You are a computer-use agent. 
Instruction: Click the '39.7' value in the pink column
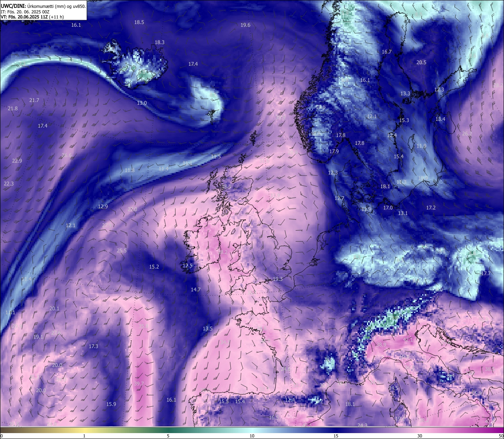pyautogui.click(x=139, y=384)
